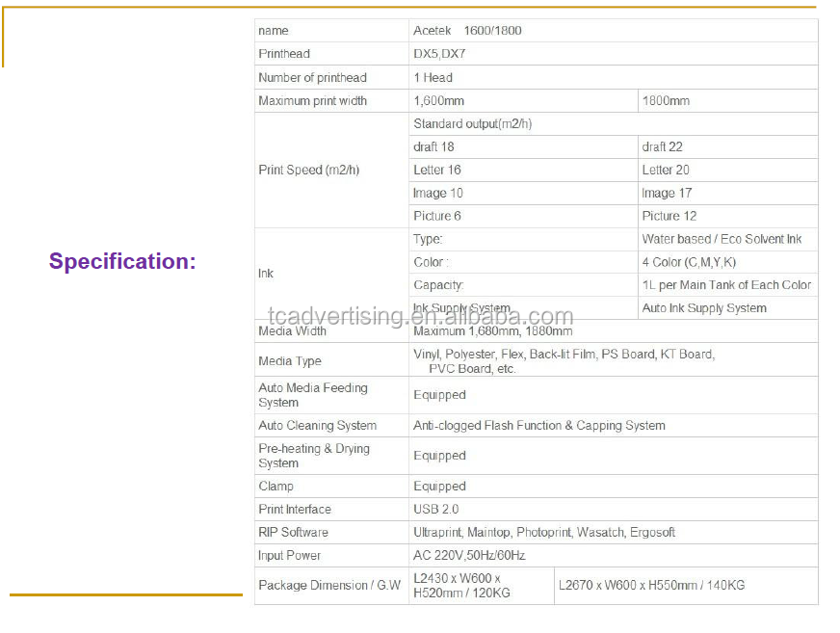Click the draft 18 speed cell
This screenshot has width=840, height=633.
433,146
